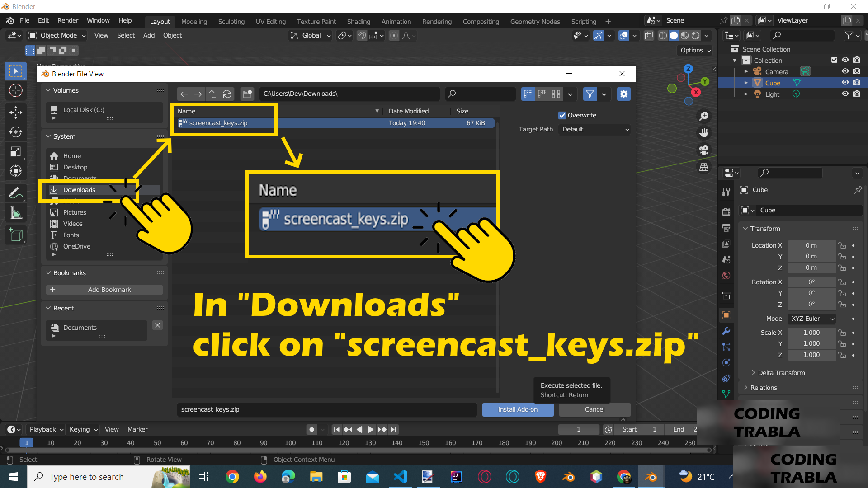Toggle Collection exclude checkbox in outliner
Image resolution: width=868 pixels, height=488 pixels.
[x=834, y=60]
